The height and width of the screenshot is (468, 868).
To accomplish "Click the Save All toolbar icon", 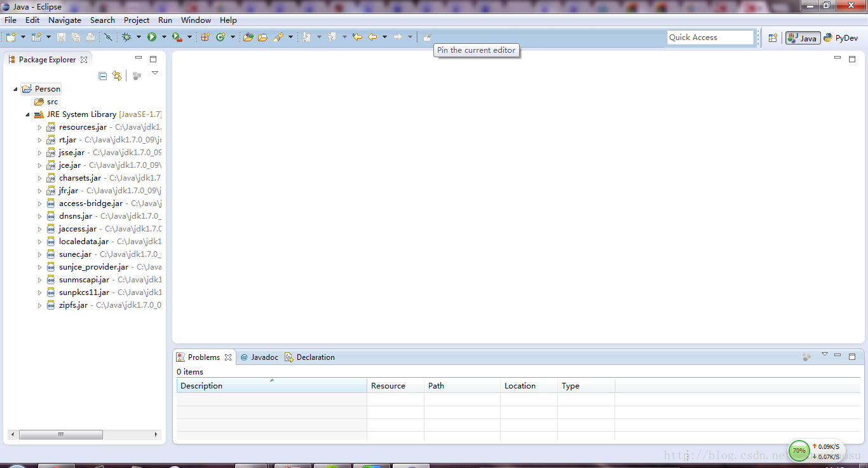I will (x=76, y=38).
